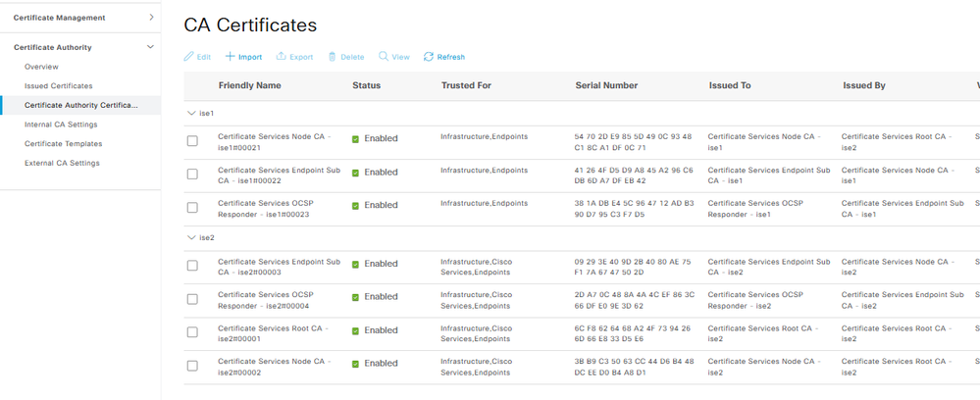The width and height of the screenshot is (980, 400).
Task: Click Trusted For cell of ise1#00021 row
Action: (484, 136)
